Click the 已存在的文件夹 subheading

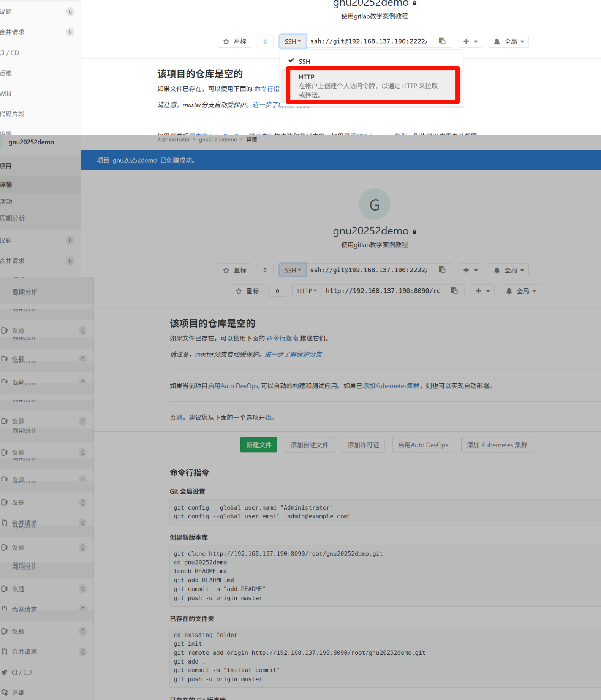click(x=192, y=619)
